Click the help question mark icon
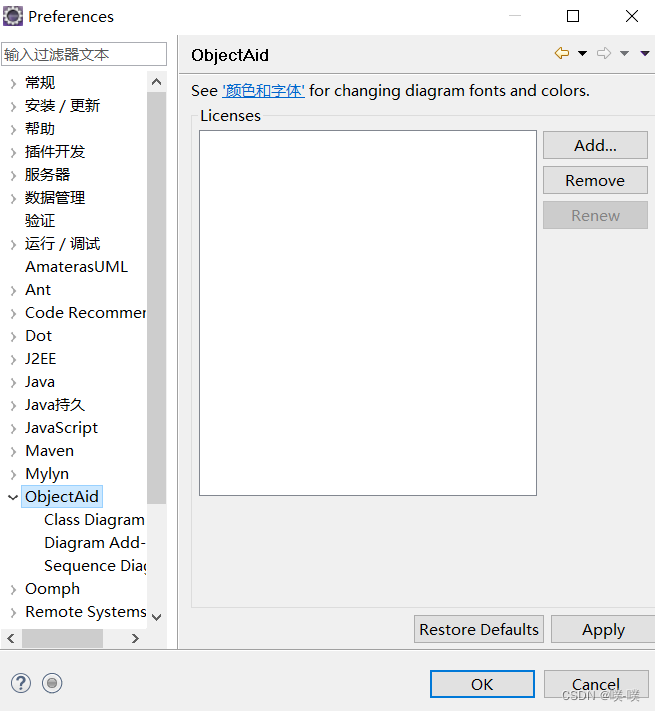This screenshot has height=711, width=655. [x=21, y=683]
